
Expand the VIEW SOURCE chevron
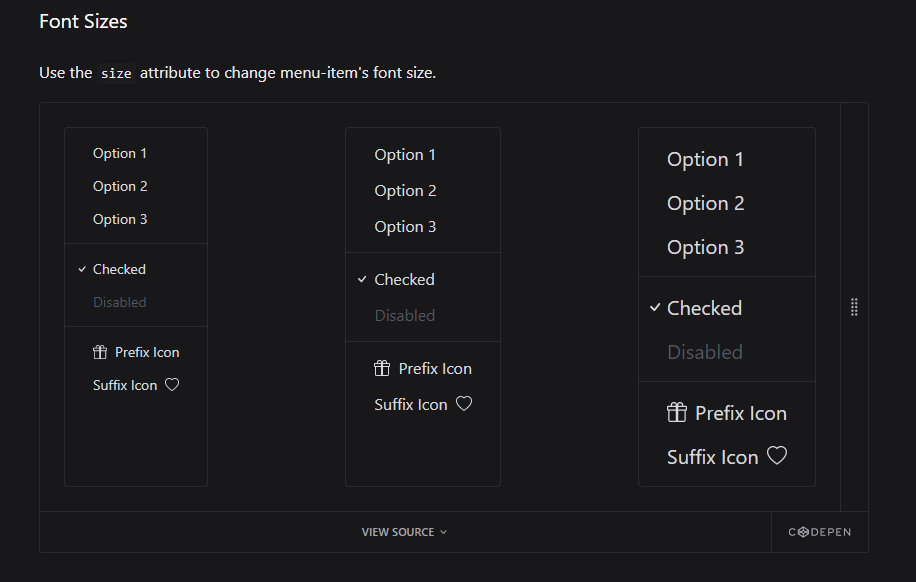(x=442, y=532)
